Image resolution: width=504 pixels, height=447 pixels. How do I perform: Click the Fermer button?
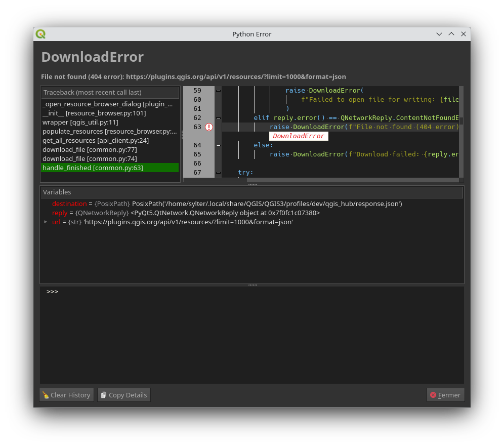pos(445,395)
